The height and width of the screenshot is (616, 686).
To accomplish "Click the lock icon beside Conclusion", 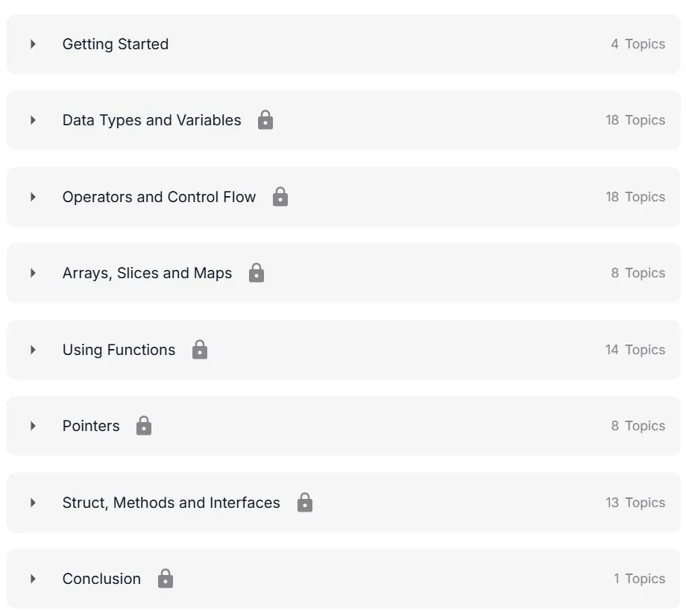I will tap(166, 579).
